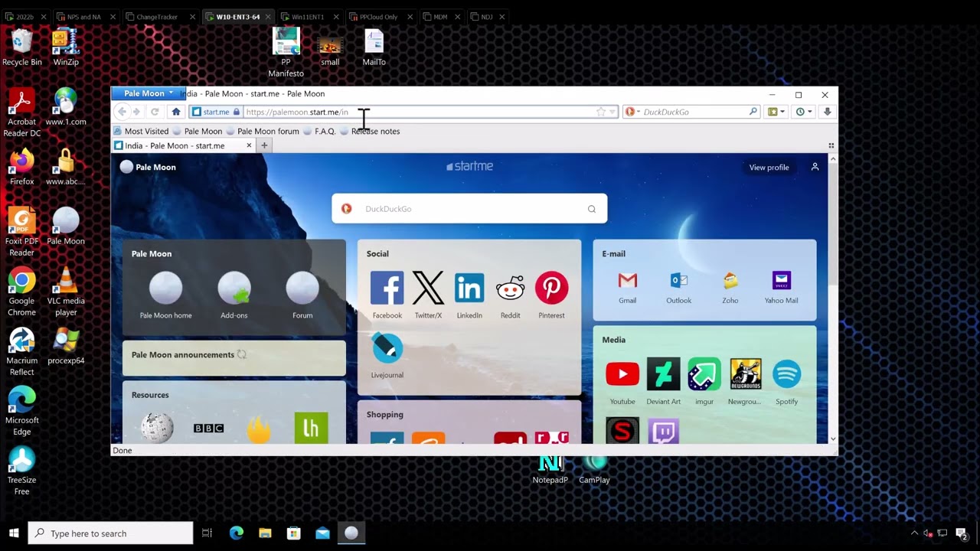Click the start.me DuckDuckGo search box
The height and width of the screenshot is (551, 980).
tap(469, 209)
